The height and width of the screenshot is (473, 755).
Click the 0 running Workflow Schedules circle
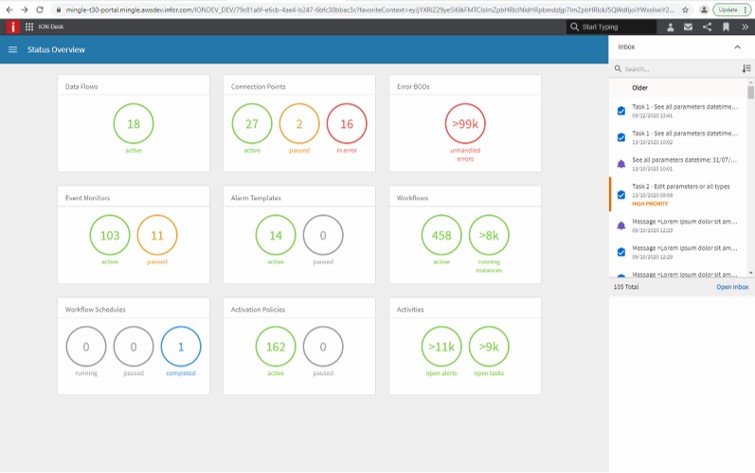click(x=86, y=346)
